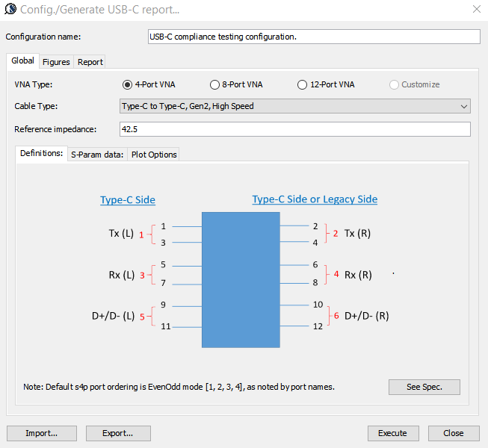Select the 12-Port VNA radio button
The image size is (488, 448).
(302, 85)
